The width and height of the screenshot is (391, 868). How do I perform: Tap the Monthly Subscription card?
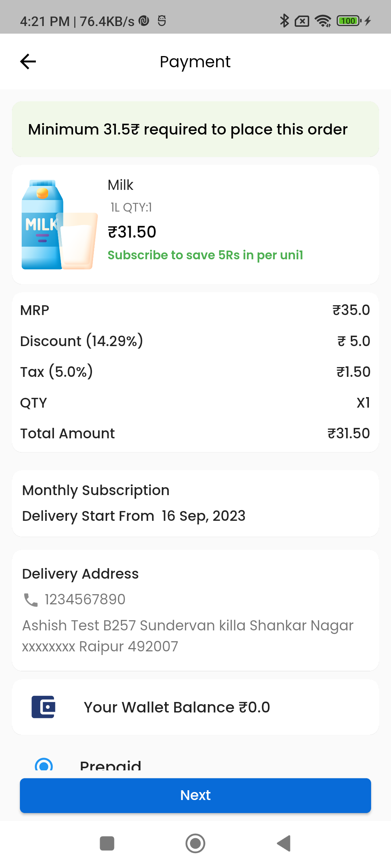pos(195,503)
